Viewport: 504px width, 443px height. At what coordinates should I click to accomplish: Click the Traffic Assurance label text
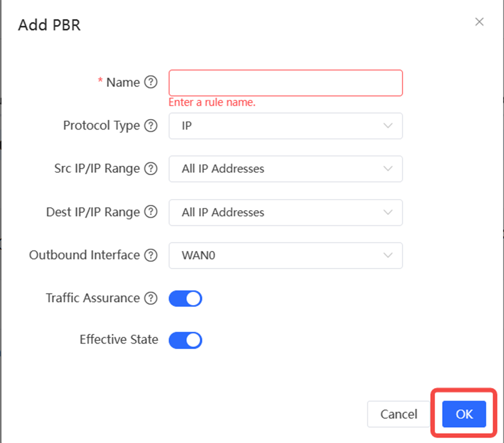pyautogui.click(x=93, y=298)
